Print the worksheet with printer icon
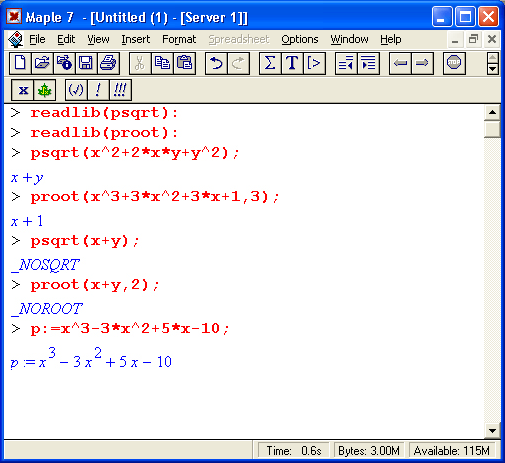The image size is (505, 463). [108, 63]
